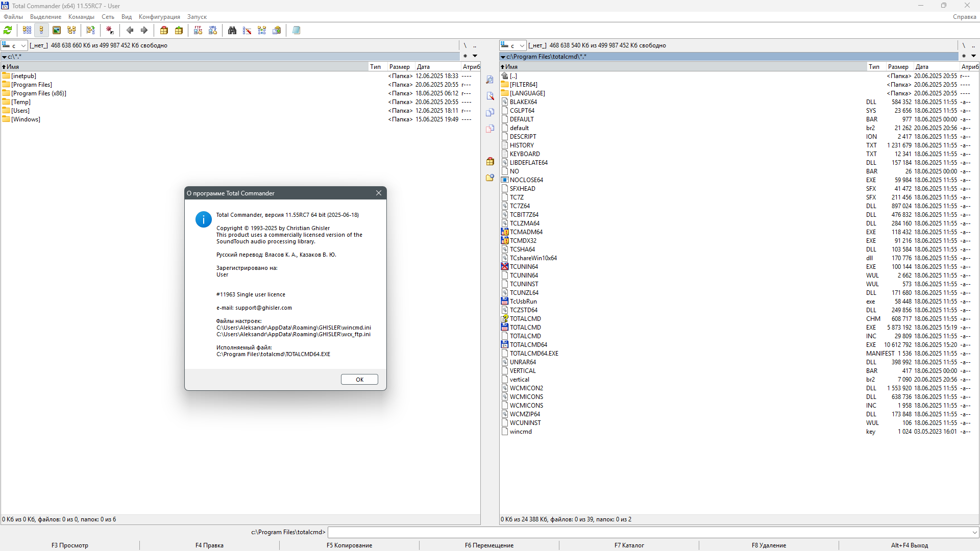The image size is (980, 551).
Task: Click the red star filter toolbar icon
Action: pos(110,31)
